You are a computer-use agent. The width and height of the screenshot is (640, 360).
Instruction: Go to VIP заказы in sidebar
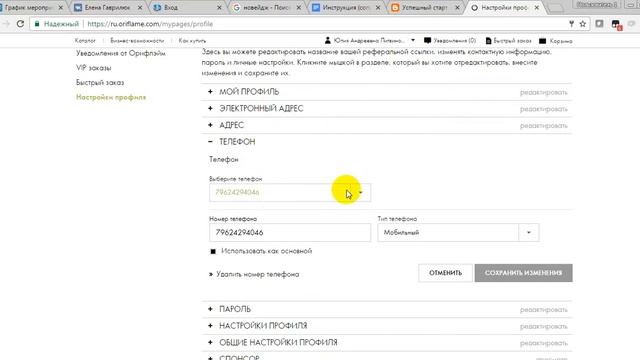pos(93,68)
